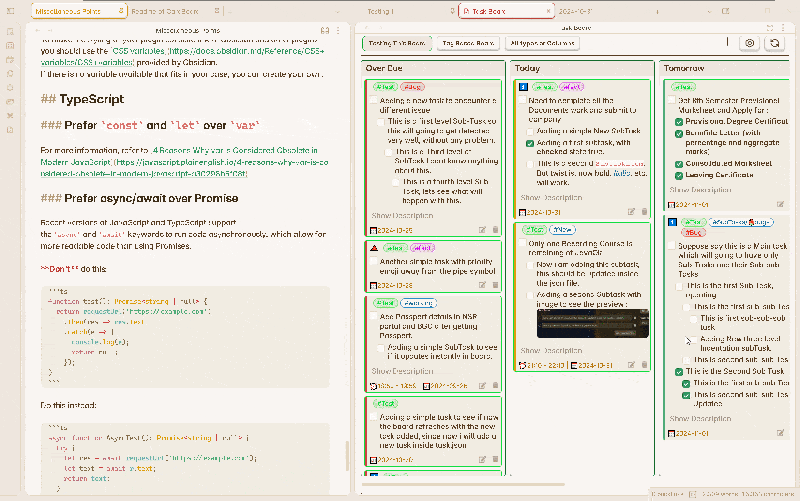Open Task Board settings gear
Image resolution: width=800 pixels, height=501 pixels.
(x=749, y=43)
